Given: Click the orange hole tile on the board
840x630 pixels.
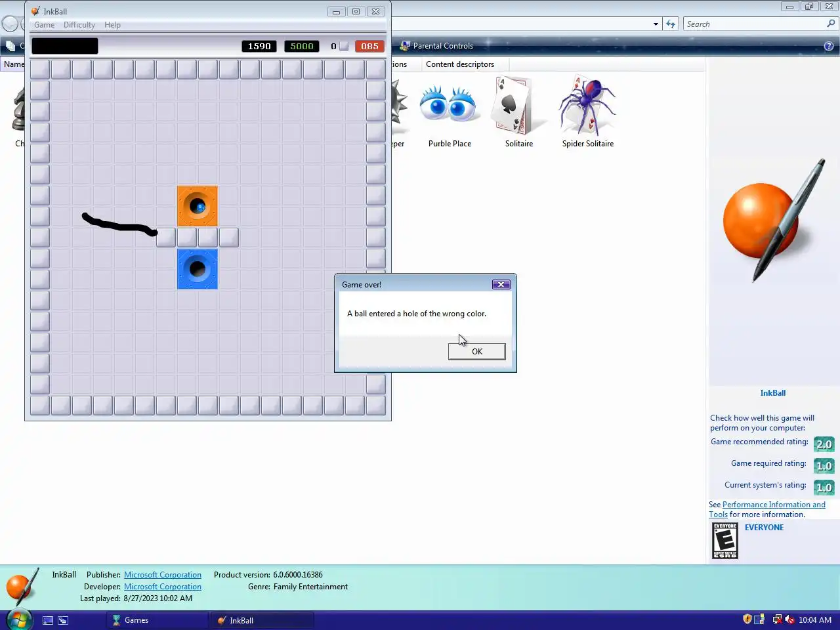Looking at the screenshot, I should coord(198,206).
